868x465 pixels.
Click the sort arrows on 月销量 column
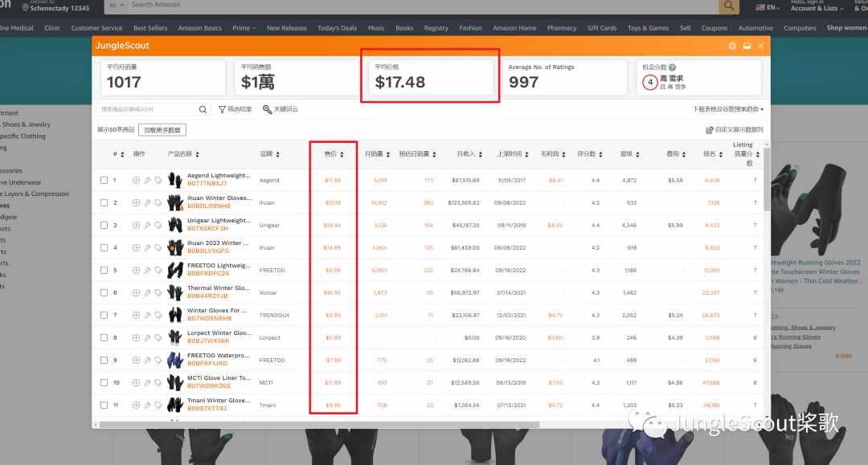pos(388,154)
